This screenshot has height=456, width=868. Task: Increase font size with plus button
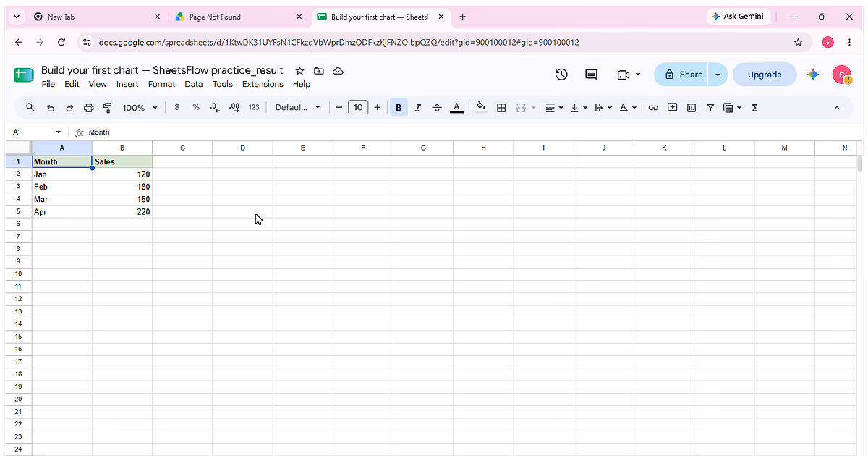coord(377,107)
